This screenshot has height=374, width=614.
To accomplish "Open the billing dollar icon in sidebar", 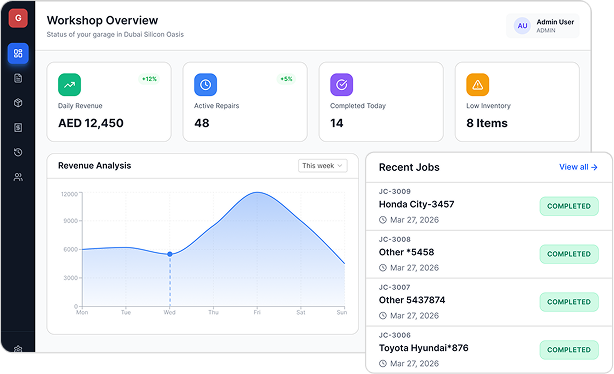I will coord(18,128).
